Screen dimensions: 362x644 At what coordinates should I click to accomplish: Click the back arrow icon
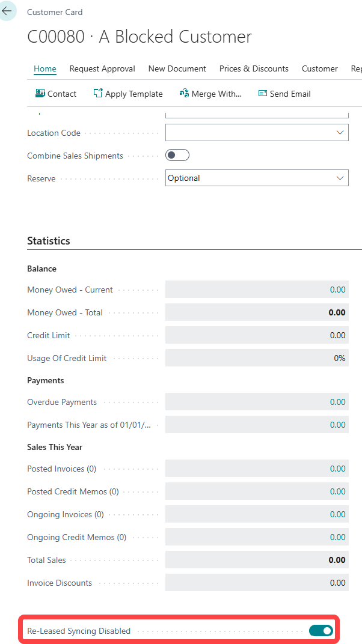pos(7,11)
